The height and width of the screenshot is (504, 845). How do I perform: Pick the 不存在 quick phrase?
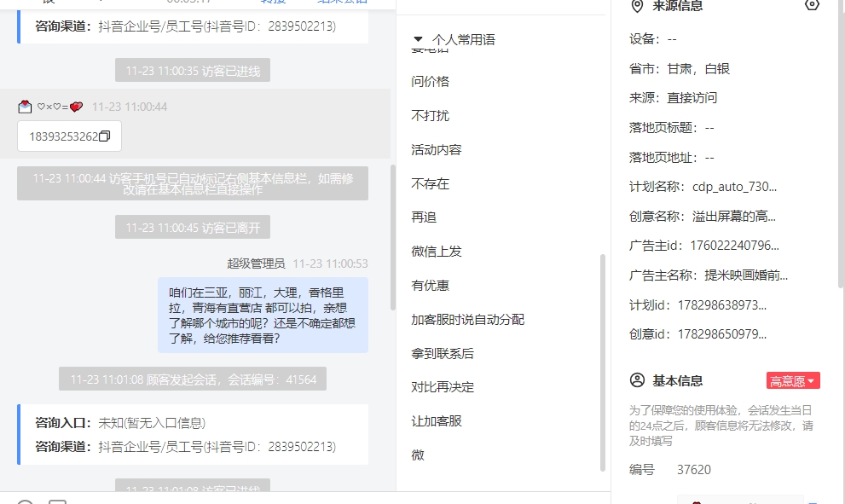(x=430, y=184)
